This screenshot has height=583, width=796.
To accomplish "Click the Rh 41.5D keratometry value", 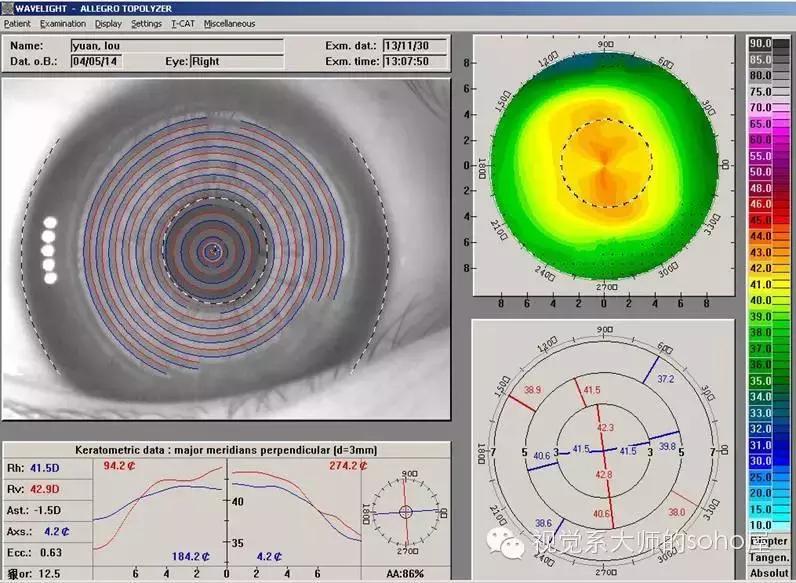I will (x=45, y=468).
